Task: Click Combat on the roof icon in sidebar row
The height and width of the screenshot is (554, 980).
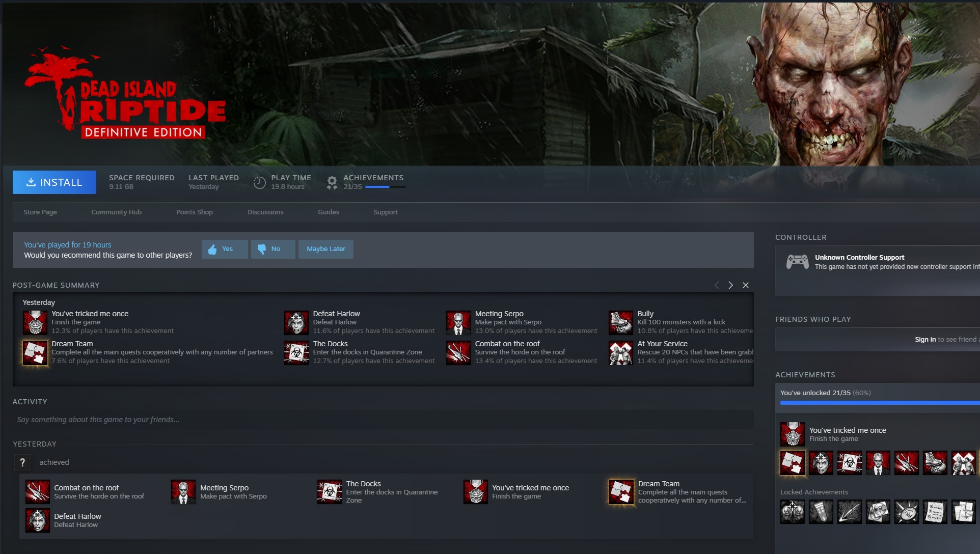Action: 907,463
